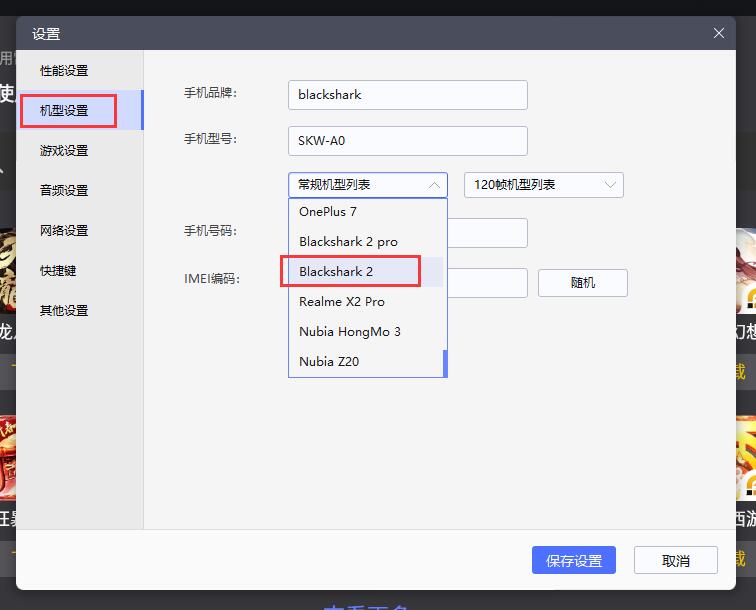The image size is (756, 610).
Task: Click the 手机号码 input field
Action: (487, 233)
